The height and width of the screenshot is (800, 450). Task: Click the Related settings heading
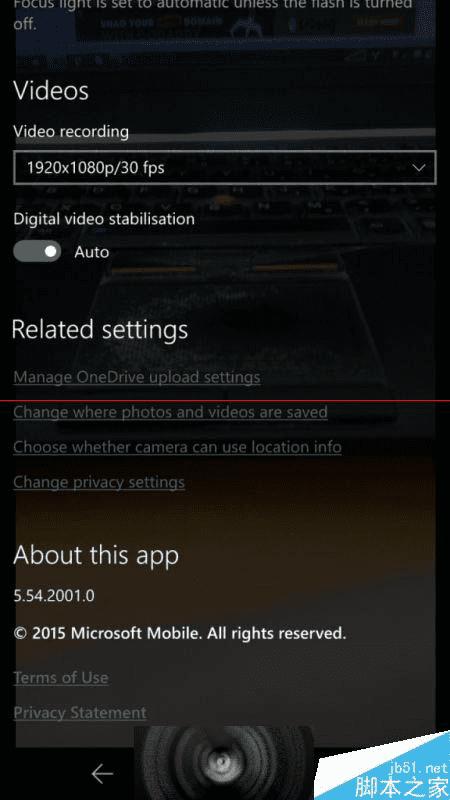pos(100,330)
